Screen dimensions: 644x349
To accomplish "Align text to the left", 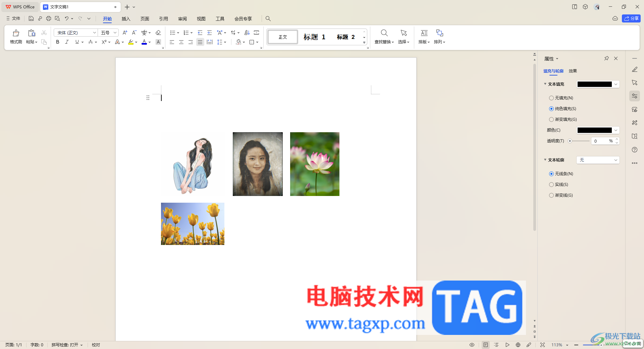I will [172, 42].
